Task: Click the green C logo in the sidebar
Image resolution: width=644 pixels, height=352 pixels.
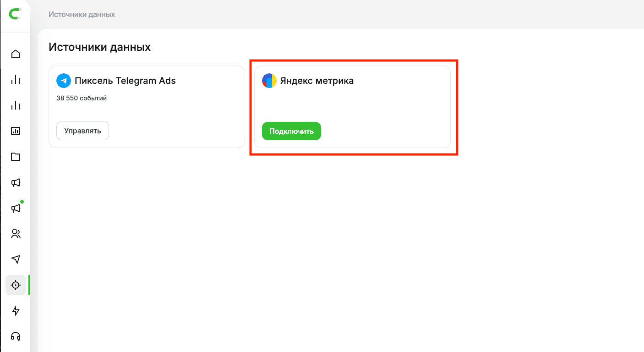Action: (16, 14)
